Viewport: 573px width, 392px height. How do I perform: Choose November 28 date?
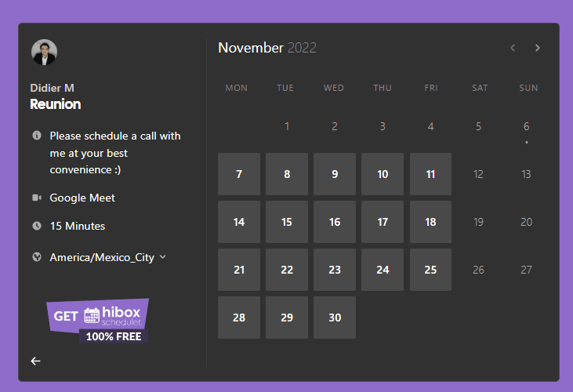[239, 318]
